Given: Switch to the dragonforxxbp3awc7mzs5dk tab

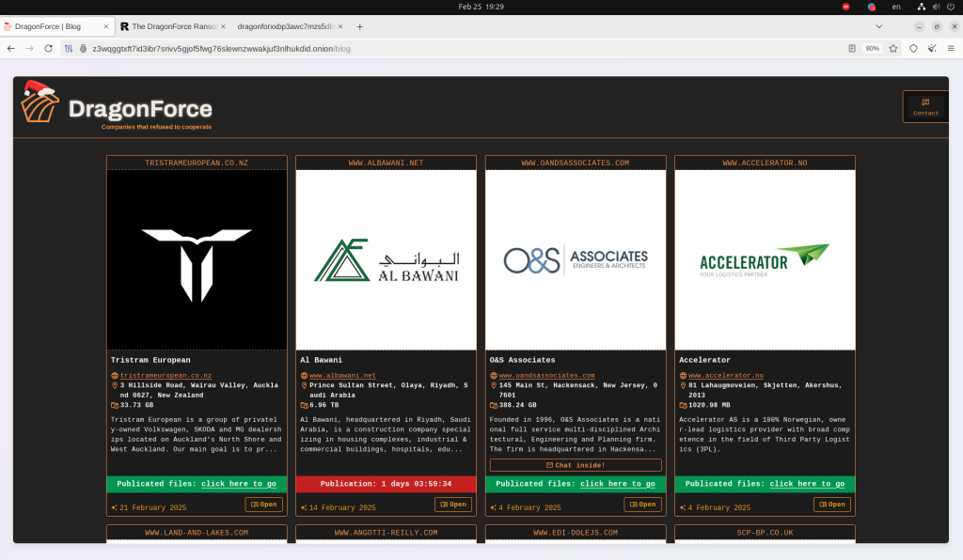Looking at the screenshot, I should (x=289, y=26).
